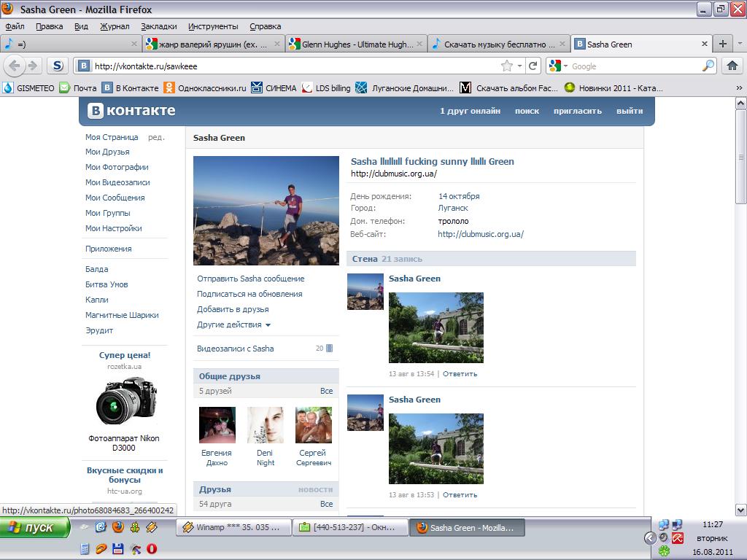Click the calculator quick launch icon
Viewport: 747px width, 560px height.
pos(85,549)
